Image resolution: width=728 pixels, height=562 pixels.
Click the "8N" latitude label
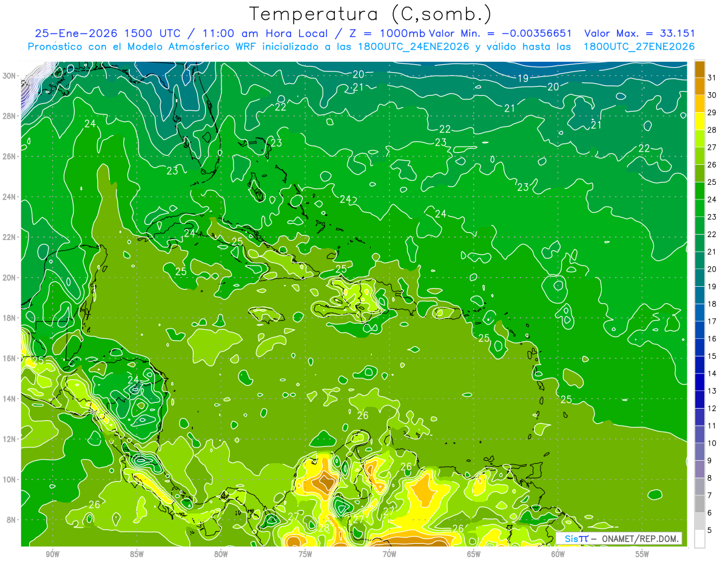pyautogui.click(x=12, y=520)
